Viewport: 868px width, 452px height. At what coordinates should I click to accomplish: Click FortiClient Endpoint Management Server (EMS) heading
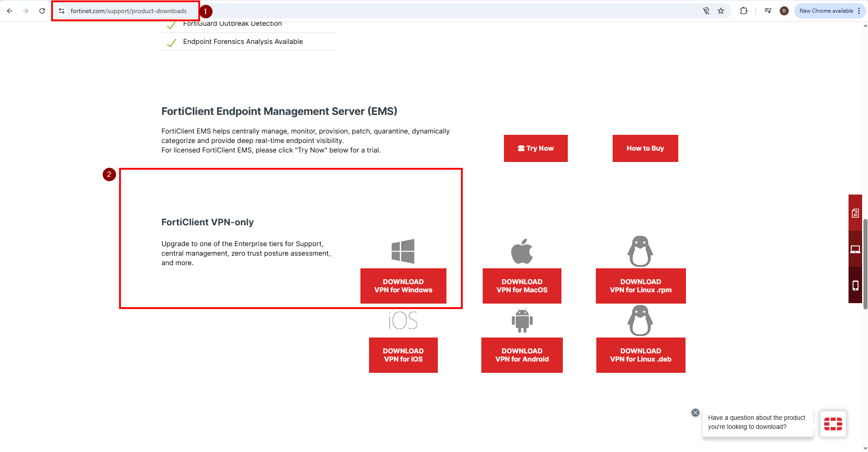click(279, 111)
